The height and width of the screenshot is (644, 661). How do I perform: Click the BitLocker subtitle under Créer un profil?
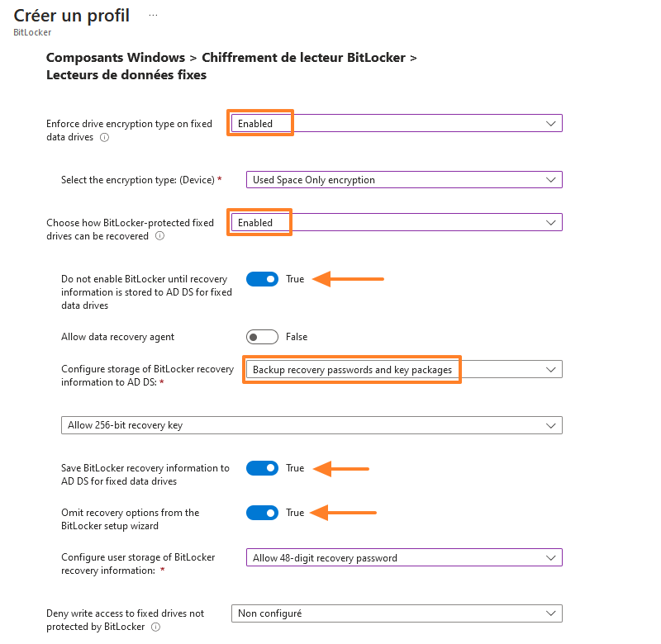point(31,33)
